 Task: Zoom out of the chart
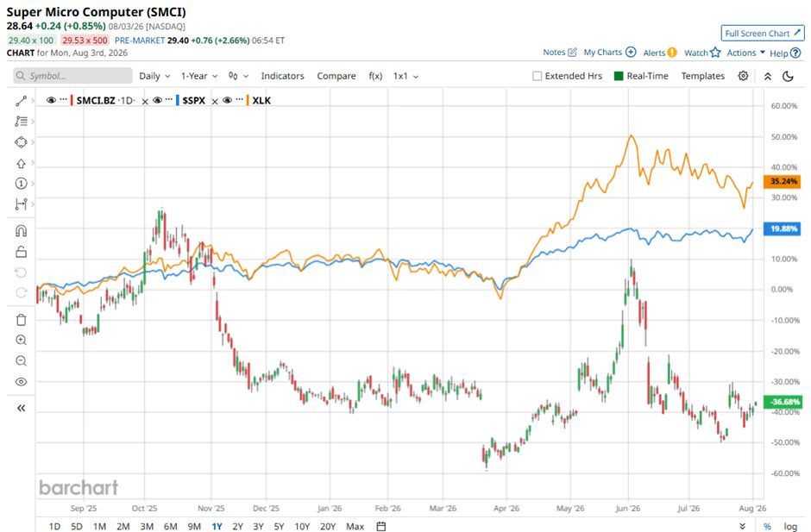pos(21,361)
